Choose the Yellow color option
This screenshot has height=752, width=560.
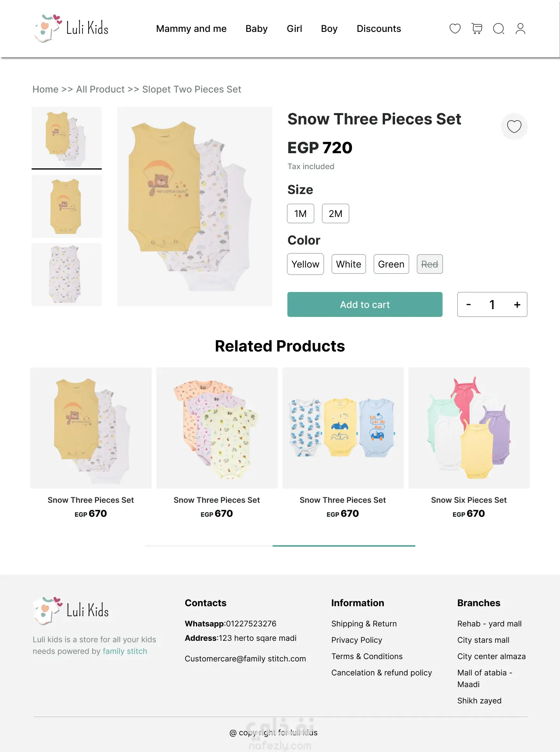point(305,264)
